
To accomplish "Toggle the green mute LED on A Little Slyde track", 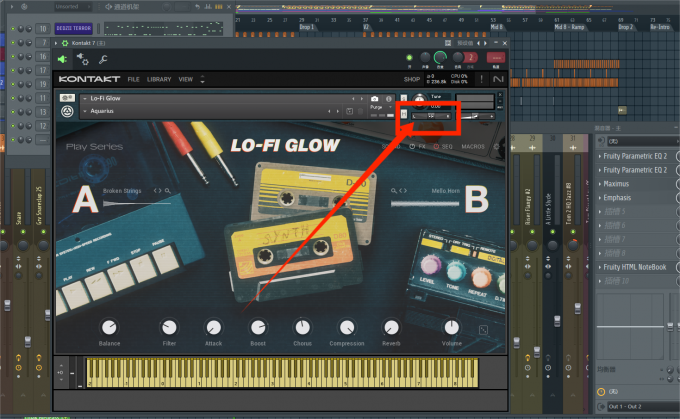I will coord(552,232).
